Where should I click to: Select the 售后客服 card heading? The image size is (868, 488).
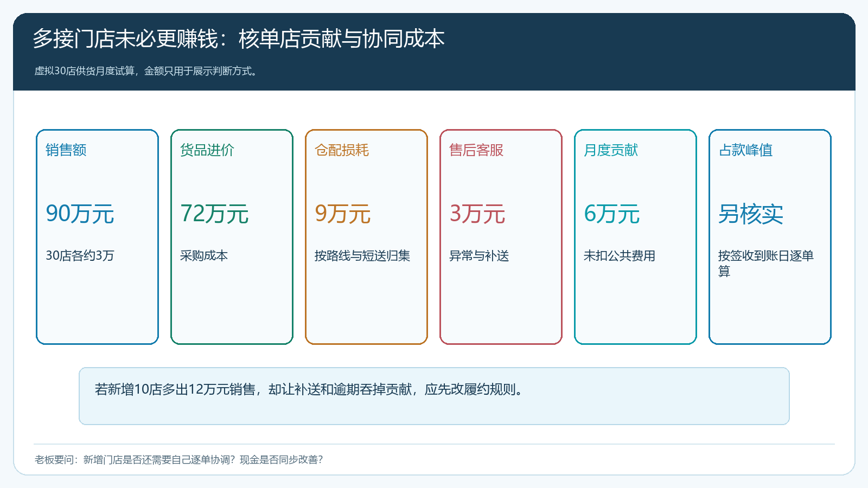point(476,150)
